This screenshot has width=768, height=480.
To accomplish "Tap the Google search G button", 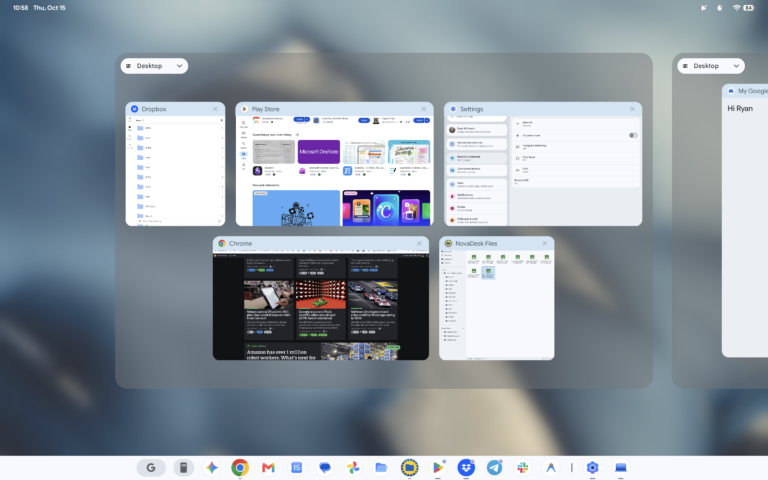I will [151, 468].
